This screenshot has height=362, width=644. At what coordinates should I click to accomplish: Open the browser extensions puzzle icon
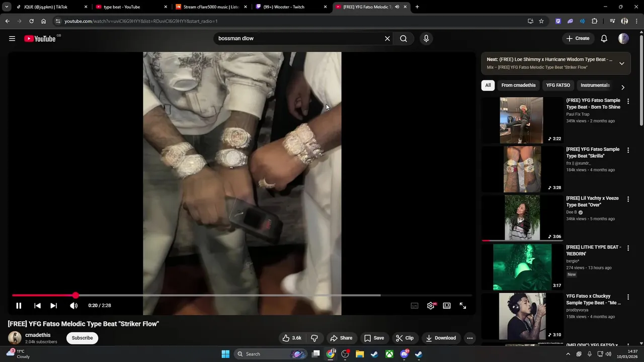[595, 21]
